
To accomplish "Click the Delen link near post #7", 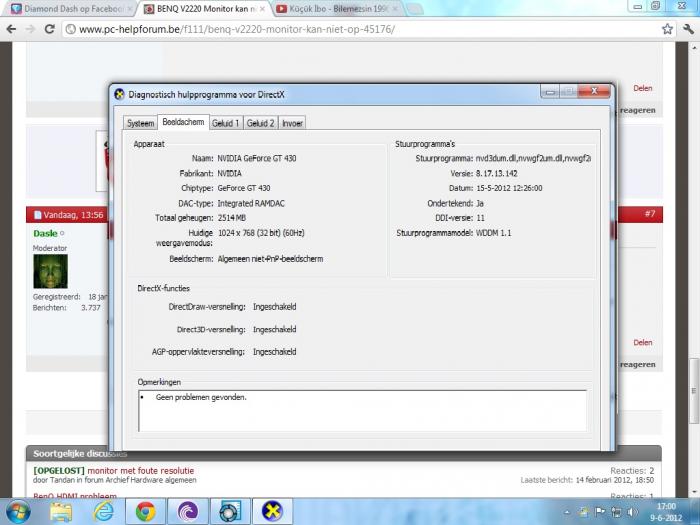I will click(x=643, y=342).
